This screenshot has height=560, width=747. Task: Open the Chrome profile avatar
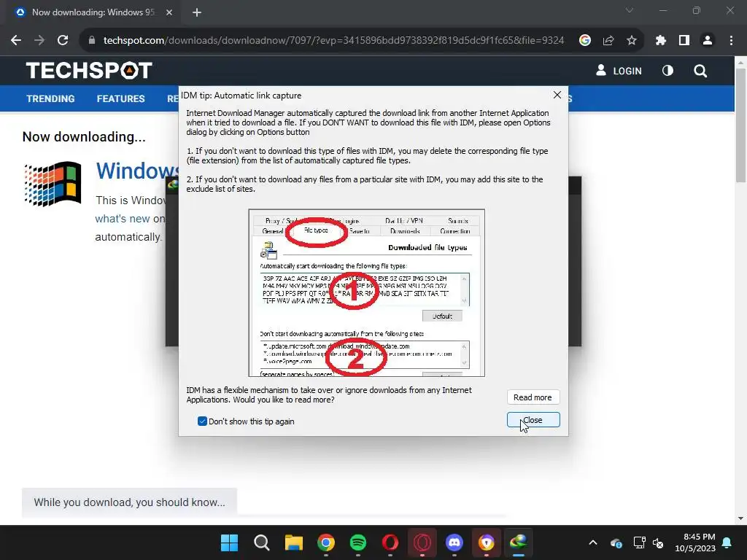(x=708, y=41)
